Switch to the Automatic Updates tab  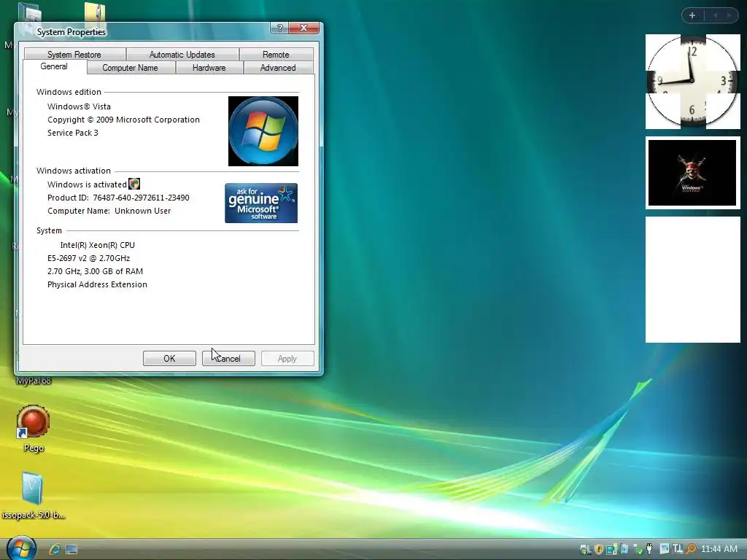pyautogui.click(x=182, y=54)
